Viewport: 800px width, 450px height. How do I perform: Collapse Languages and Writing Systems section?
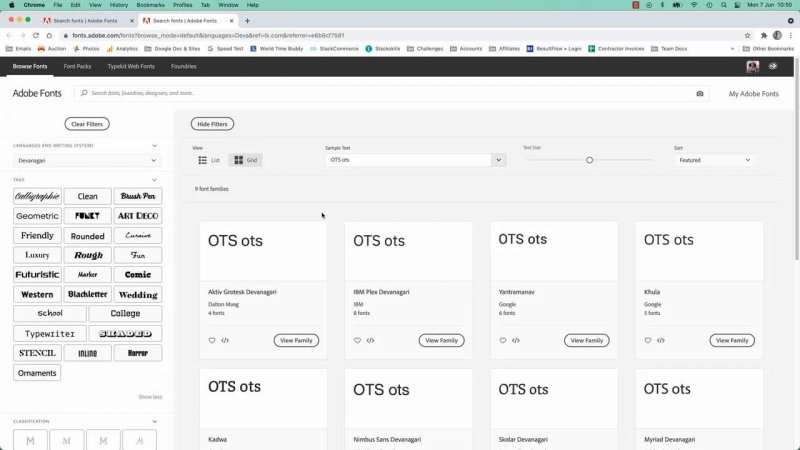154,146
